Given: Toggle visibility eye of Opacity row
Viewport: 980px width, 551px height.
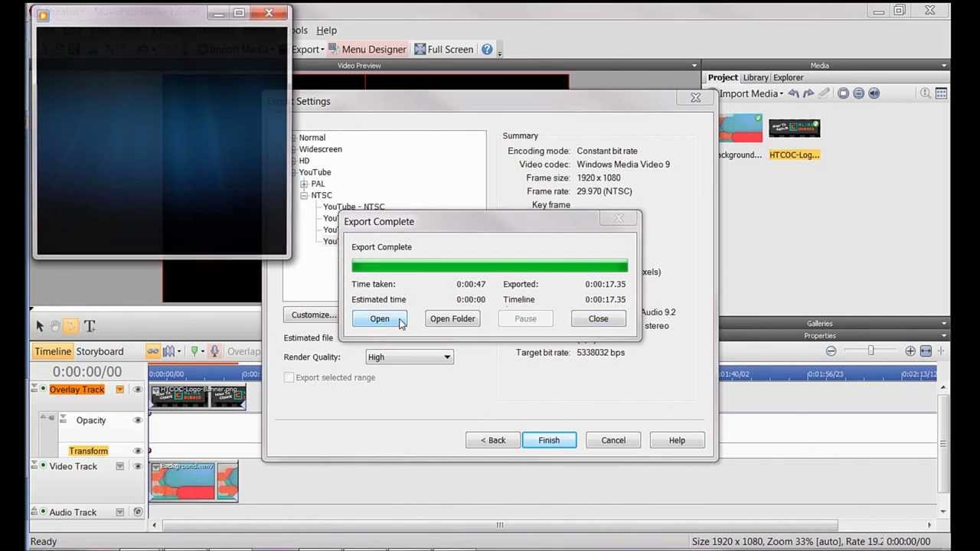Looking at the screenshot, I should [x=138, y=420].
